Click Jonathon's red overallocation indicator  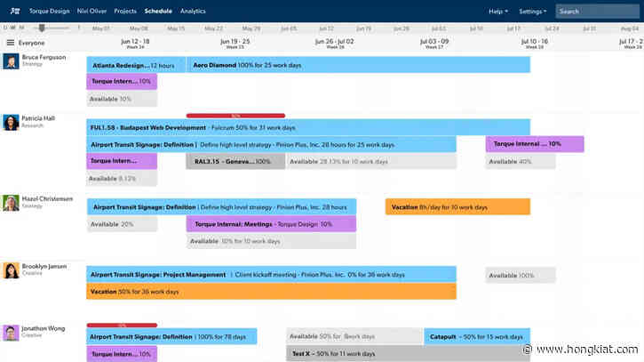[x=122, y=325]
